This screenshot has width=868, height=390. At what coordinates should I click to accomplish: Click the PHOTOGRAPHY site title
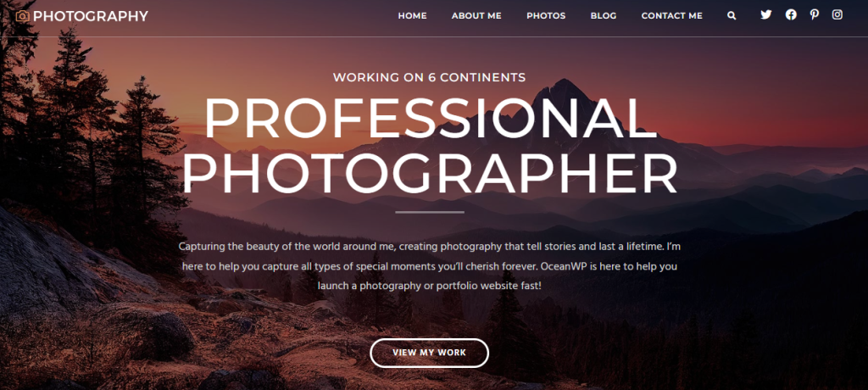point(91,16)
